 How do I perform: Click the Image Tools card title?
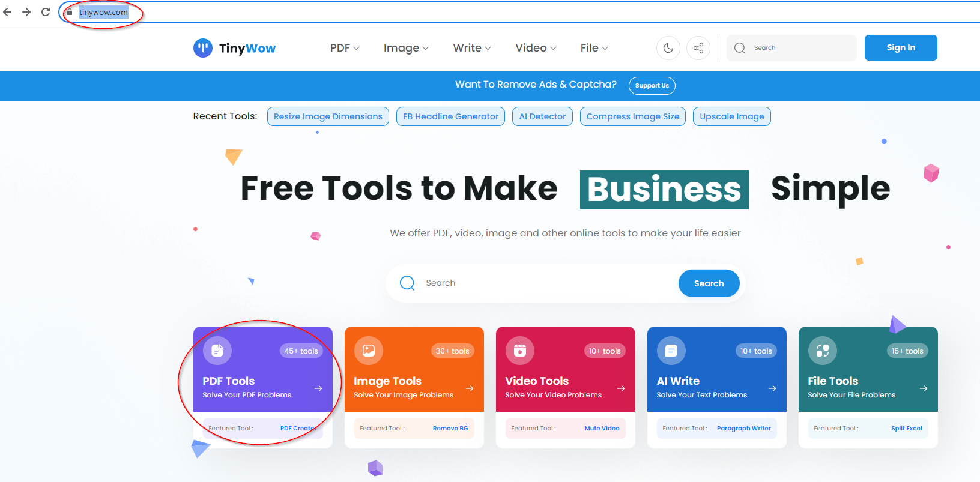pos(387,381)
